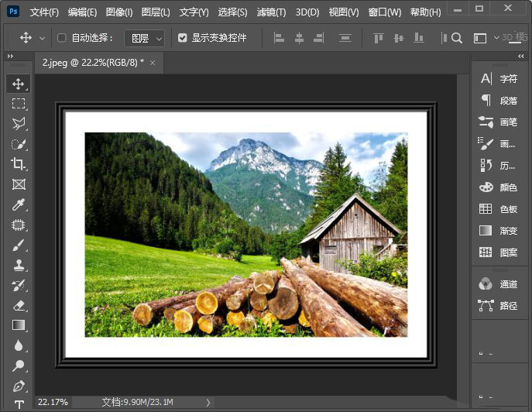The width and height of the screenshot is (532, 412).
Task: Select the Spot Healing Brush tool
Action: coord(19,225)
